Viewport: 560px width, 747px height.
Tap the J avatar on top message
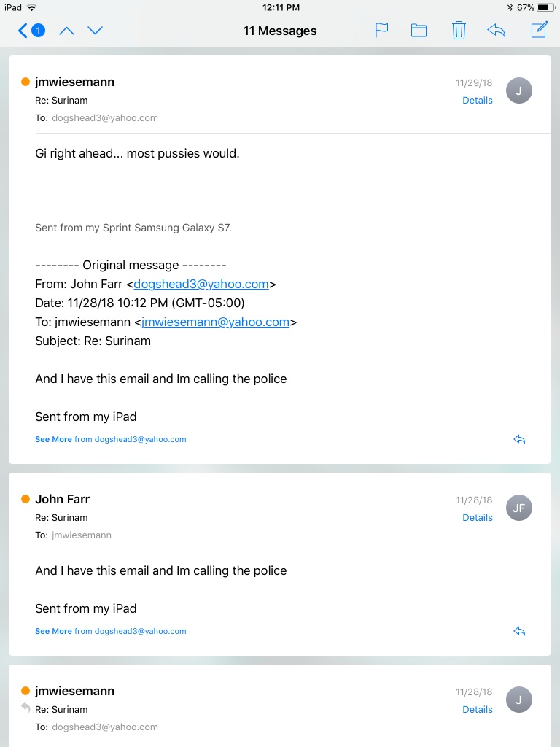coord(518,90)
